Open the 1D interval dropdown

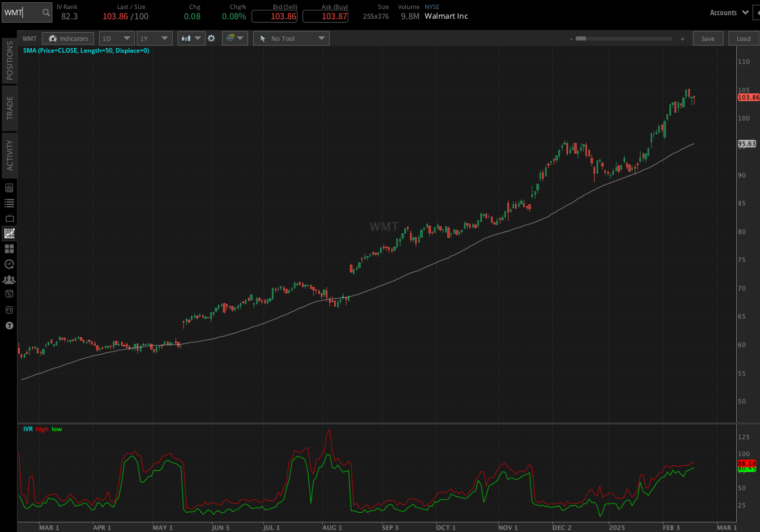[x=116, y=38]
